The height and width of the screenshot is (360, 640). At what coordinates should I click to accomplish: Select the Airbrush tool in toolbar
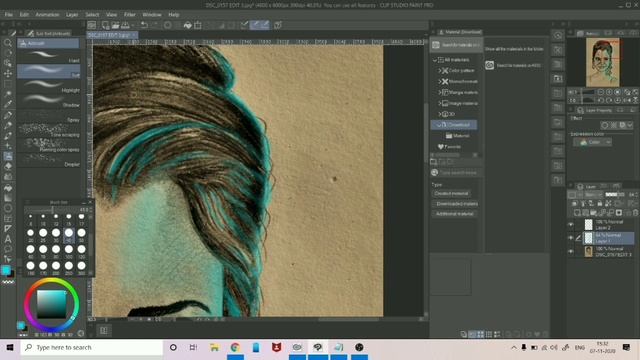[8, 156]
